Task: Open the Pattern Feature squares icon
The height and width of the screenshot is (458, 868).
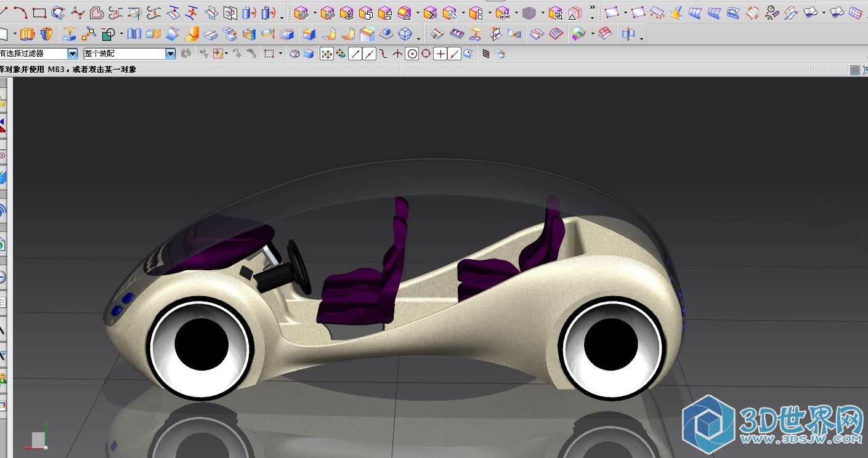Action: (89, 34)
